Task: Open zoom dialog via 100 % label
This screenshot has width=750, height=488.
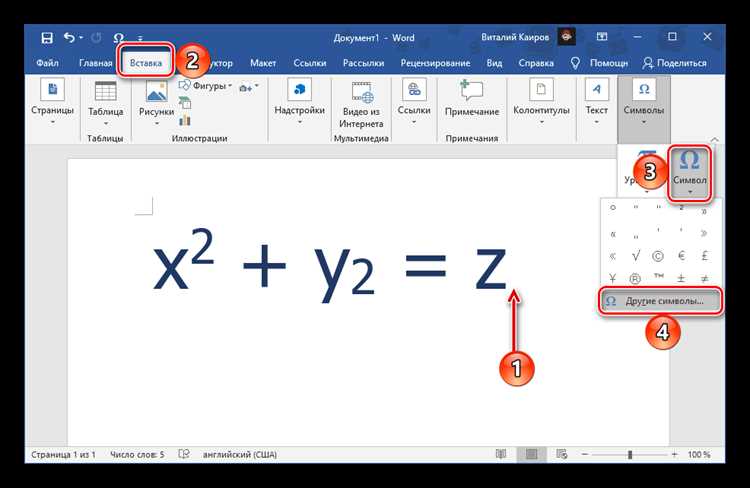Action: 699,455
